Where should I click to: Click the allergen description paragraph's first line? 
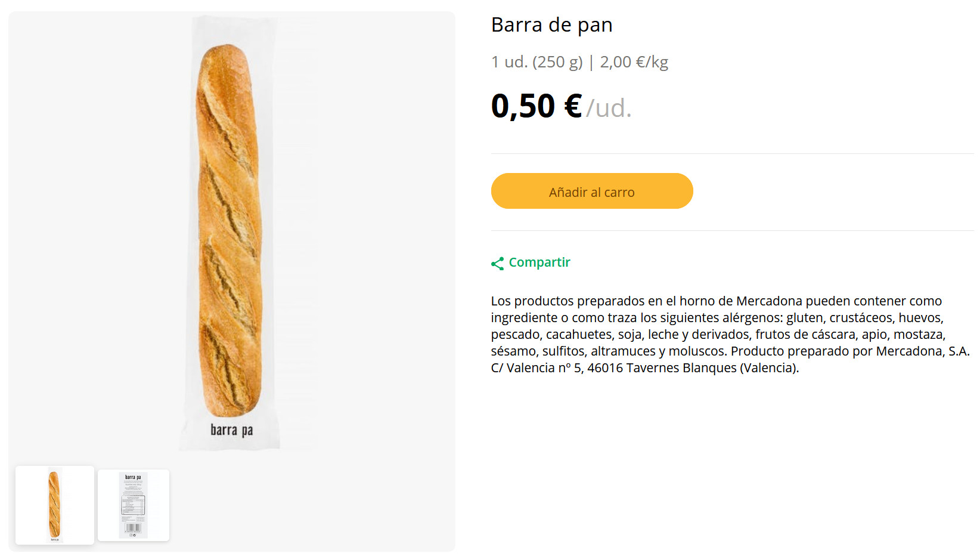pos(715,301)
